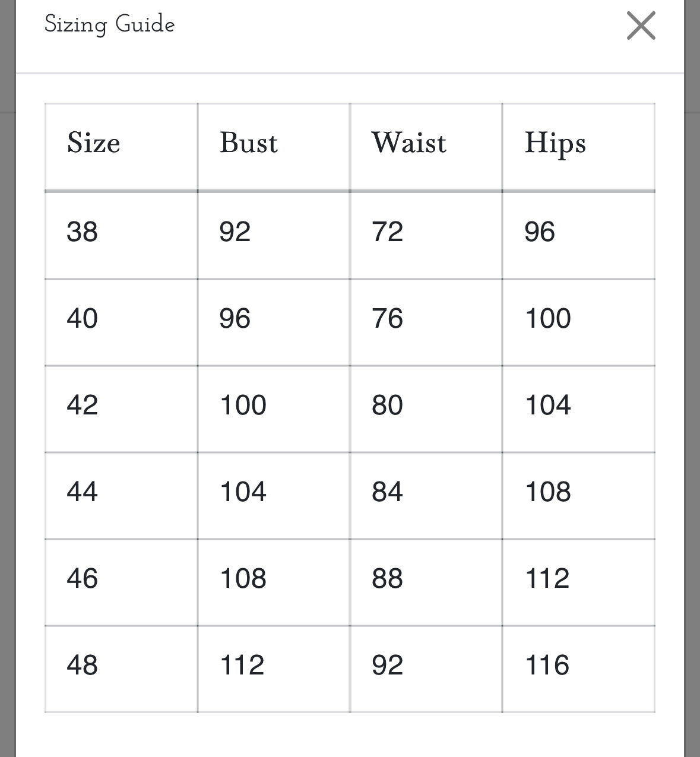700x757 pixels.
Task: Select the hips value 116 for size 48
Action: 547,665
